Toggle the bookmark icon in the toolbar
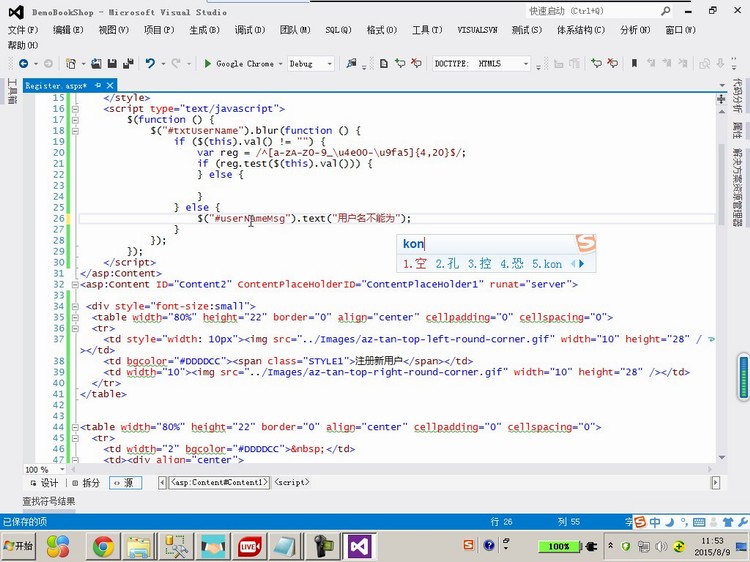This screenshot has width=750, height=562. tap(634, 63)
